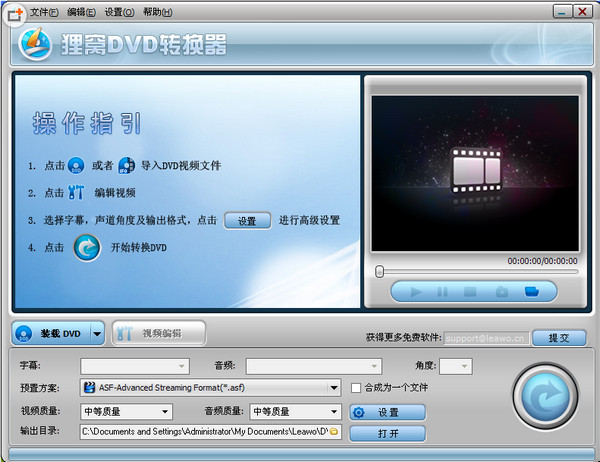Click the video preview seek slider handle
Screen dimensions: 600x462
tap(380, 271)
